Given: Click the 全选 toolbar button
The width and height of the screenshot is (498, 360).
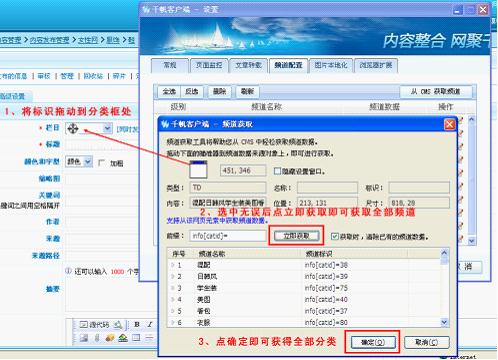Looking at the screenshot, I should (x=169, y=91).
